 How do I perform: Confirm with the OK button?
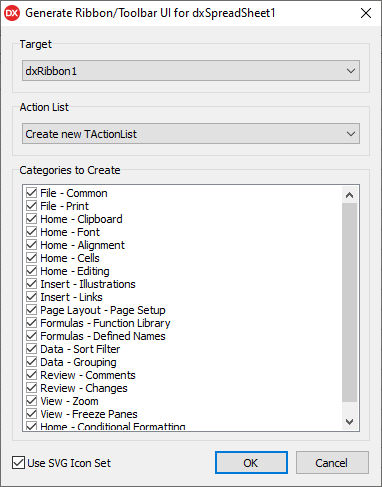251,463
